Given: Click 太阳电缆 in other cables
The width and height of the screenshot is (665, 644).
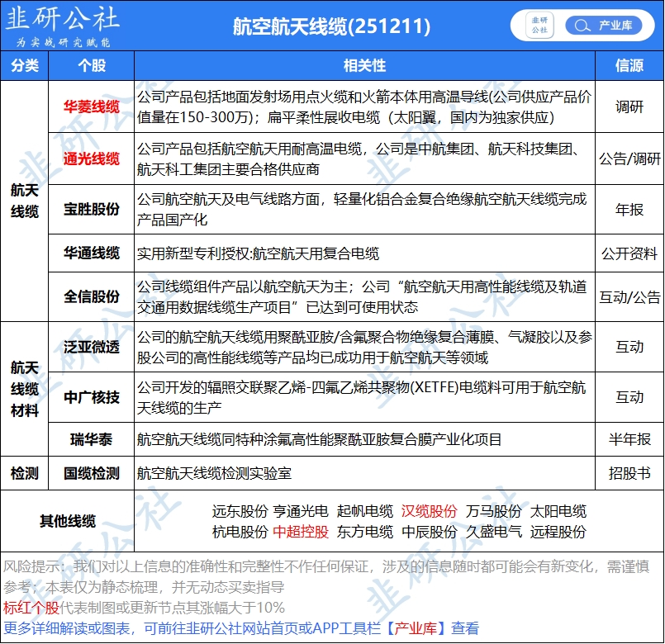Looking at the screenshot, I should pyautogui.click(x=558, y=511).
